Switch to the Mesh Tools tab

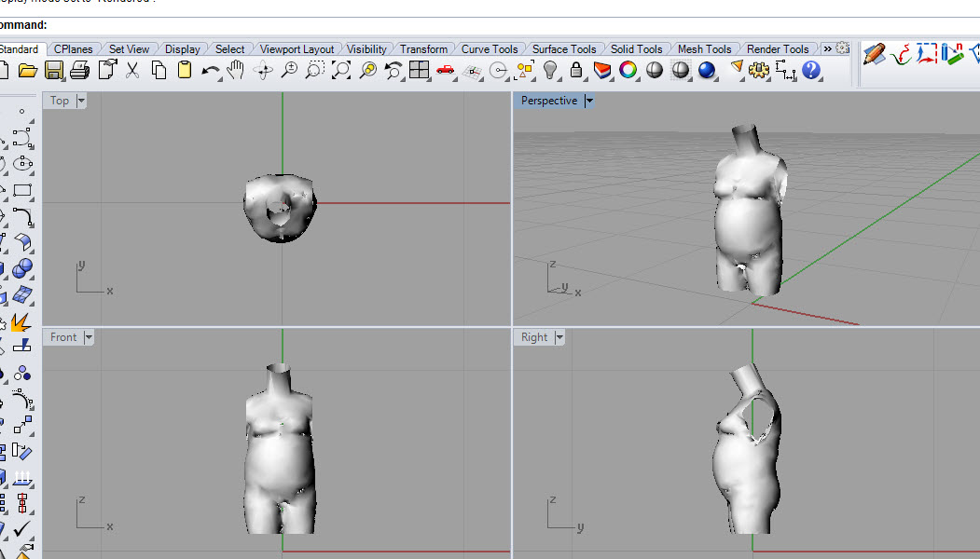pyautogui.click(x=704, y=49)
